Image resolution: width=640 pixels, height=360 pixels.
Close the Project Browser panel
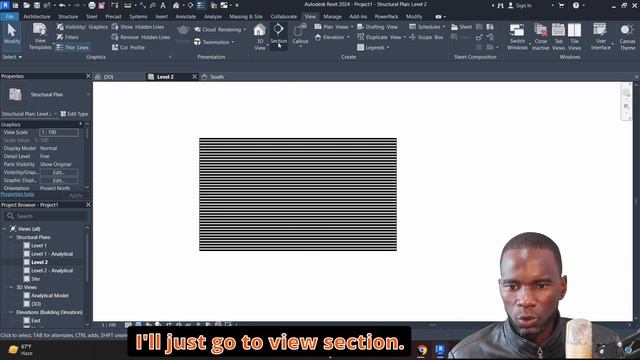[88, 205]
